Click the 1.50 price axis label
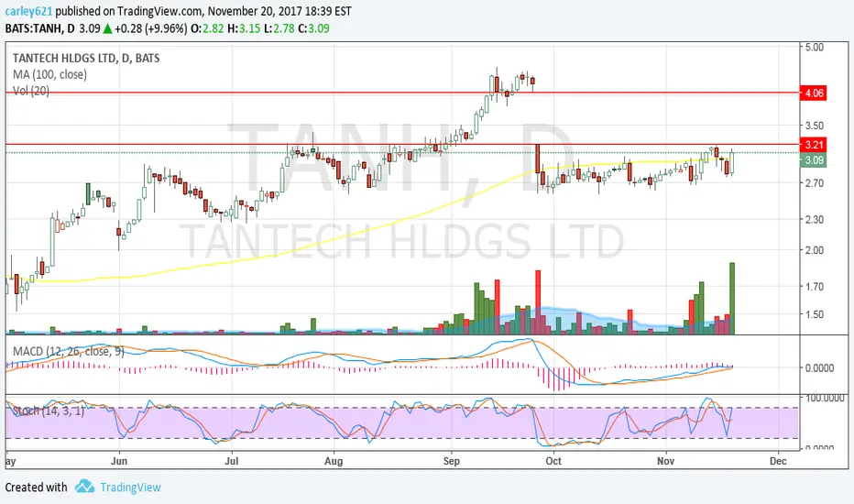Image resolution: width=854 pixels, height=504 pixels. pyautogui.click(x=815, y=314)
